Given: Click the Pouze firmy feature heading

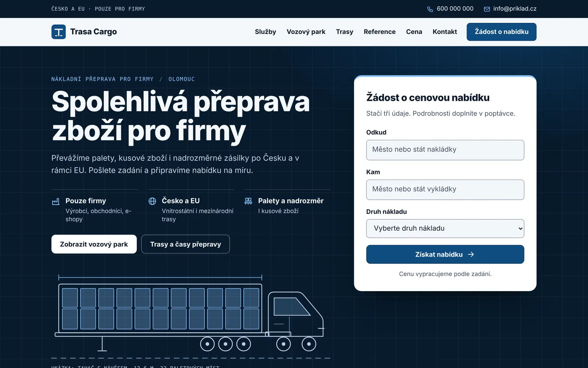Looking at the screenshot, I should pyautogui.click(x=86, y=201).
